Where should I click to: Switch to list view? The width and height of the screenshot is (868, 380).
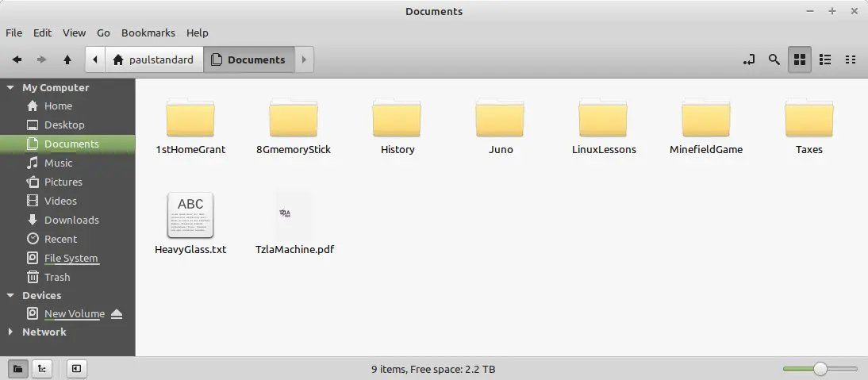[825, 59]
